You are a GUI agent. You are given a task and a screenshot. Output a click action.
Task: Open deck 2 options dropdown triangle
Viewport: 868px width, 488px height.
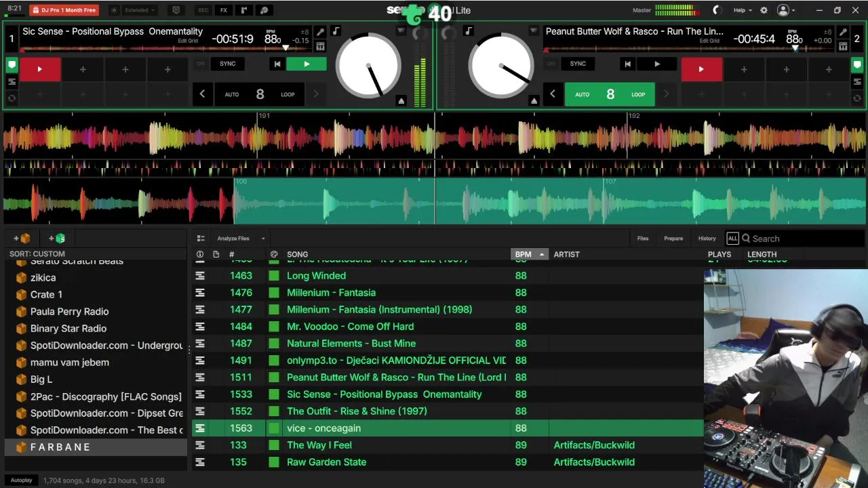coord(534,31)
